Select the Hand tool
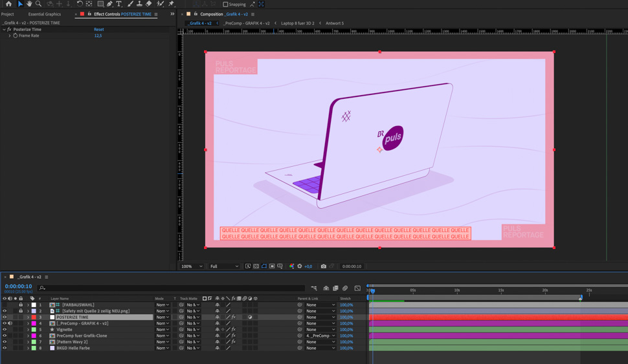Image resolution: width=628 pixels, height=364 pixels. pyautogui.click(x=29, y=4)
